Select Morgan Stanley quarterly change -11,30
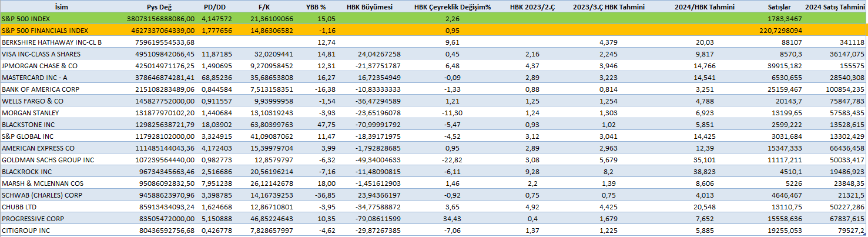 pyautogui.click(x=453, y=113)
